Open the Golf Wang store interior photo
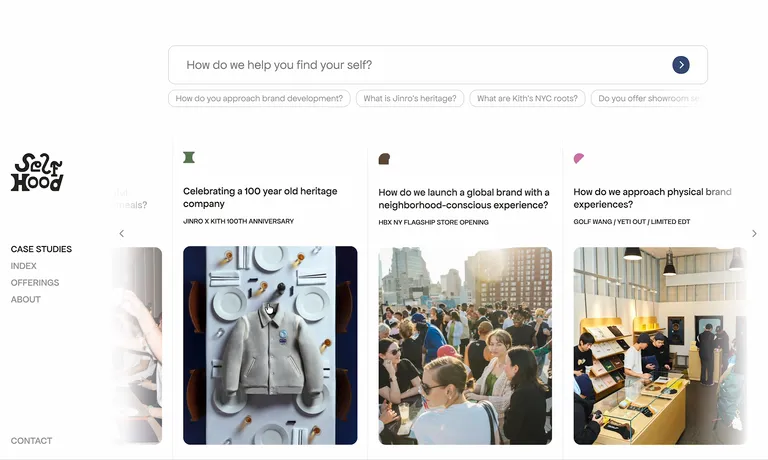This screenshot has height=460, width=768. [x=660, y=346]
